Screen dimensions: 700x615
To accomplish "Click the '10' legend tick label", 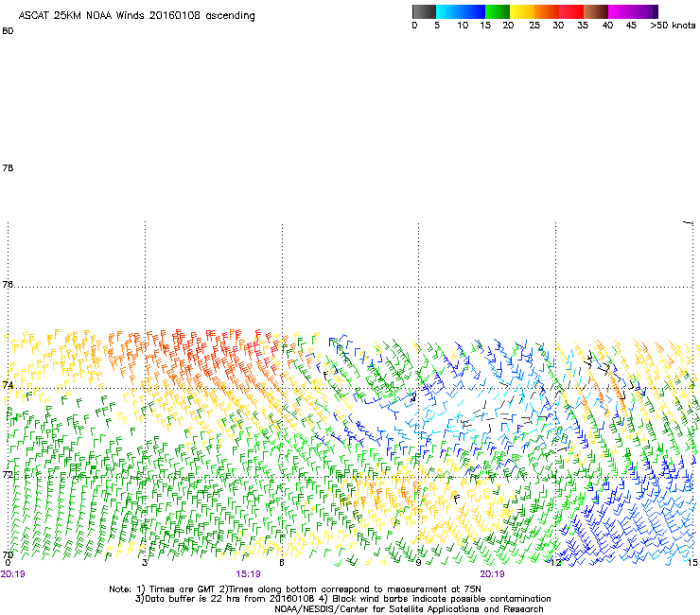I will pyautogui.click(x=463, y=26).
